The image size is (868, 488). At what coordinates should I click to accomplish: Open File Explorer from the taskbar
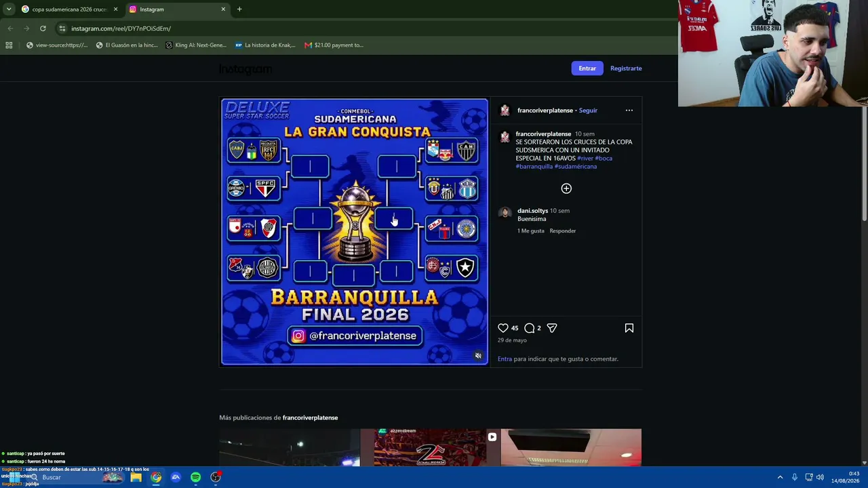(x=136, y=477)
